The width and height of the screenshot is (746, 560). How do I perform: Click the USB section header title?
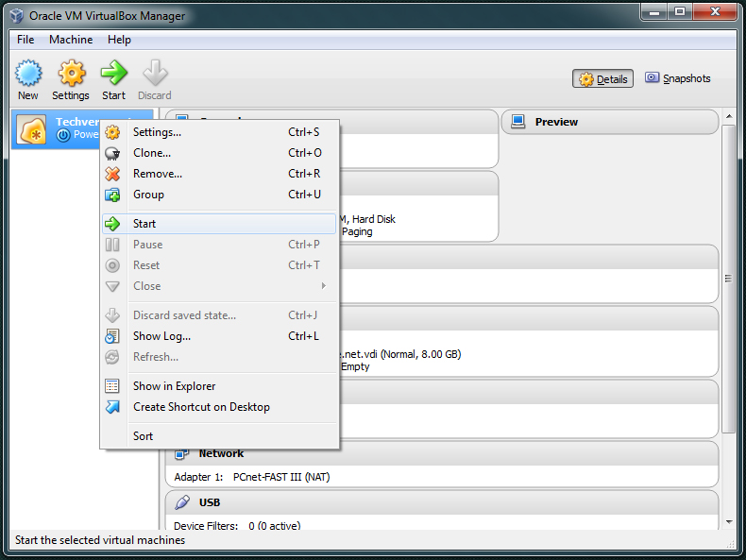(x=210, y=502)
